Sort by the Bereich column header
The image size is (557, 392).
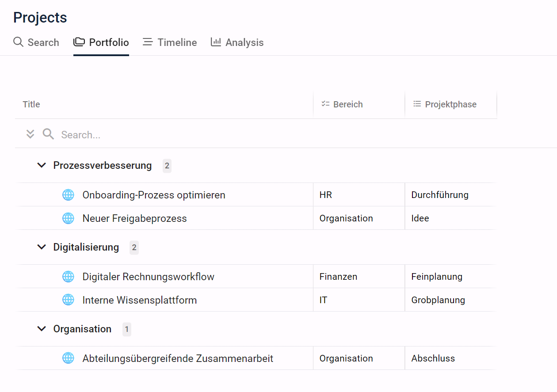348,104
